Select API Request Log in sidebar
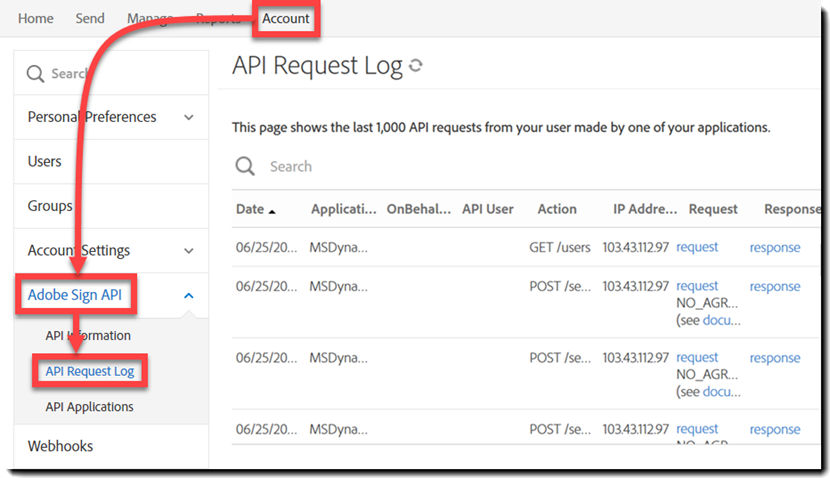This screenshot has width=830, height=478. (x=89, y=371)
